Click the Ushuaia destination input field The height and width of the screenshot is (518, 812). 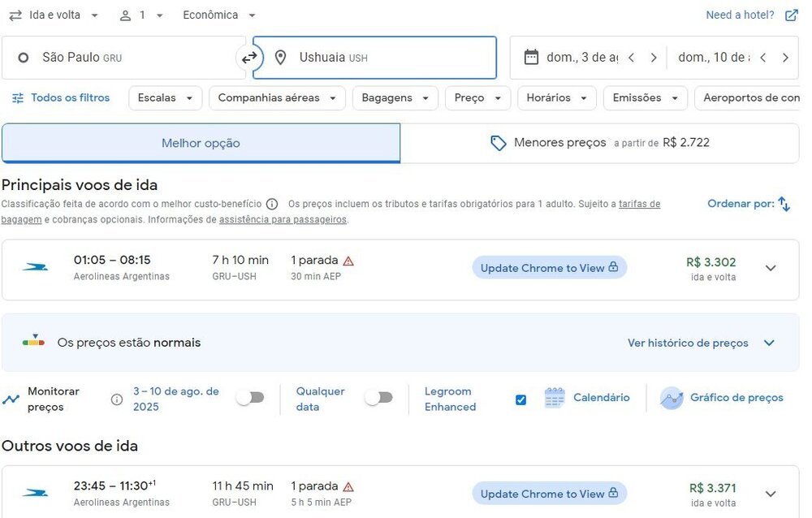[x=382, y=58]
